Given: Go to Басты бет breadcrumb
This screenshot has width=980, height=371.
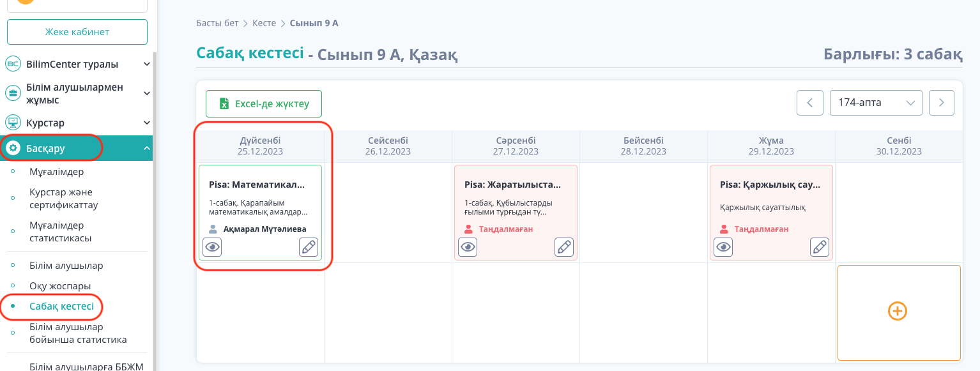Looking at the screenshot, I should pyautogui.click(x=217, y=23).
